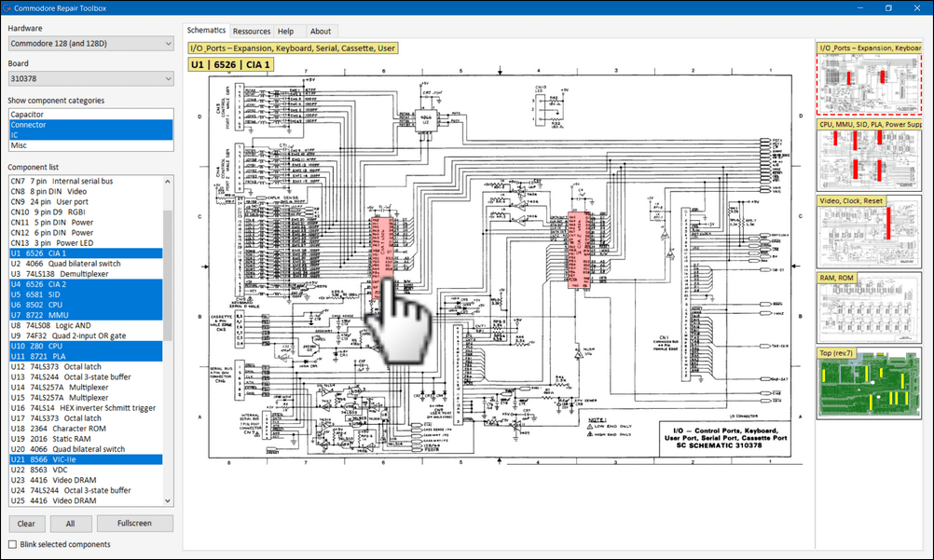
Task: Open the Board dropdown showing 310378
Action: tap(91, 78)
